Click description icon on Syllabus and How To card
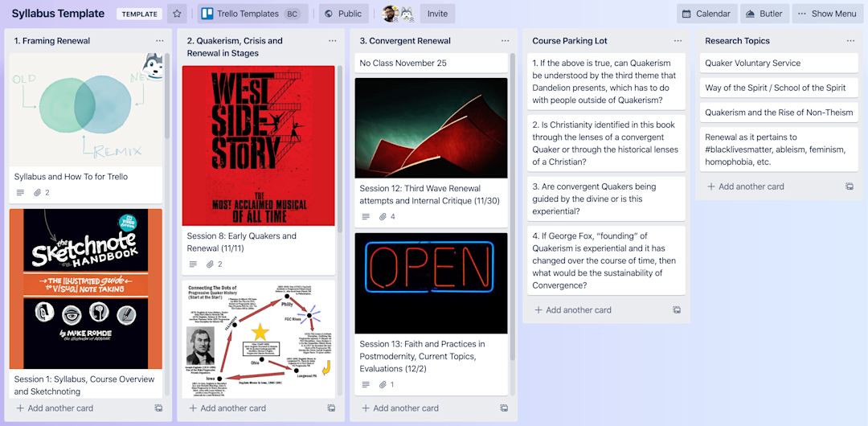This screenshot has height=426, width=868. [x=20, y=193]
